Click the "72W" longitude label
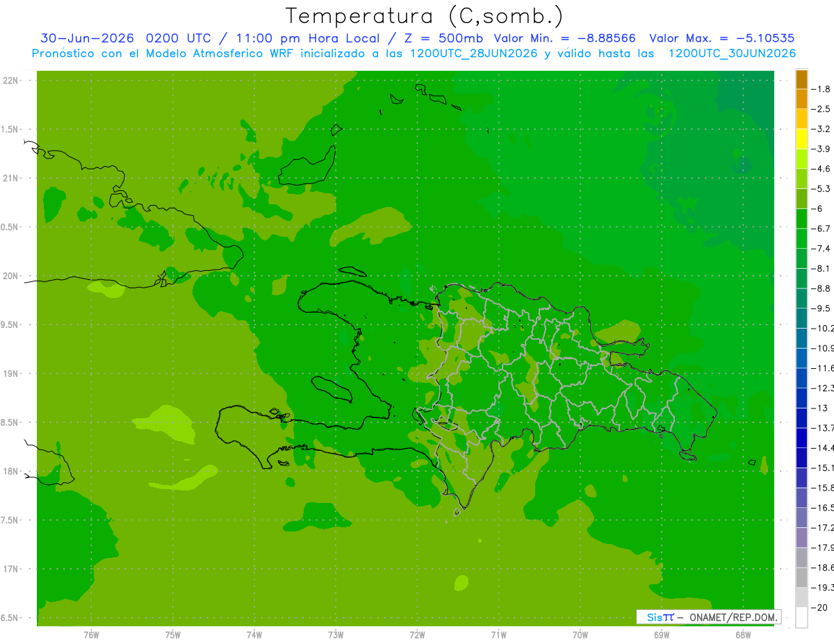 click(417, 635)
